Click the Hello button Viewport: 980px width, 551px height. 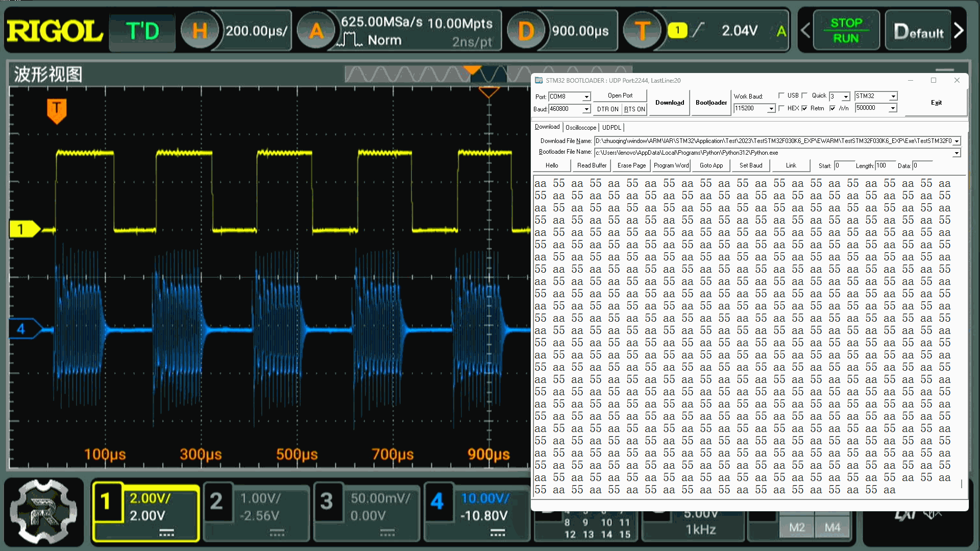pyautogui.click(x=552, y=165)
